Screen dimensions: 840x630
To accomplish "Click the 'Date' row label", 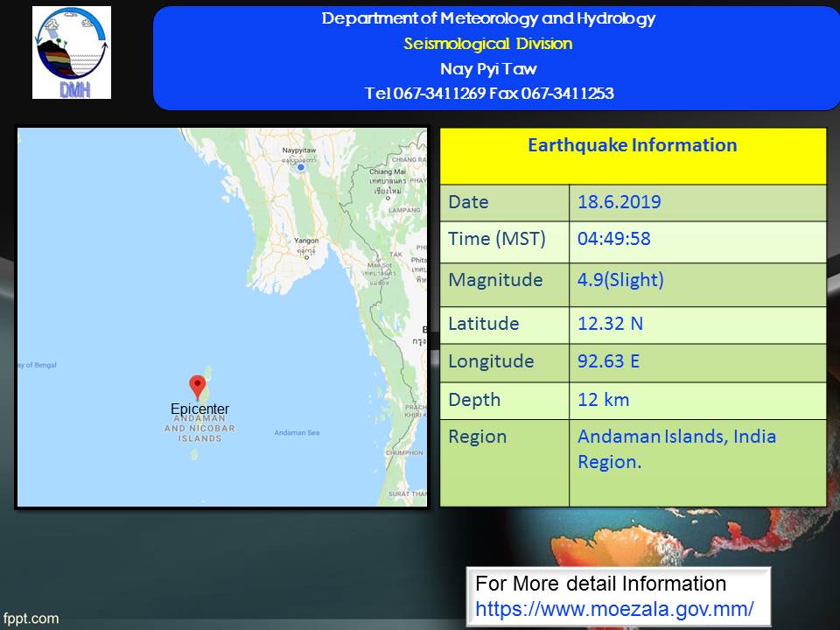I will [468, 202].
